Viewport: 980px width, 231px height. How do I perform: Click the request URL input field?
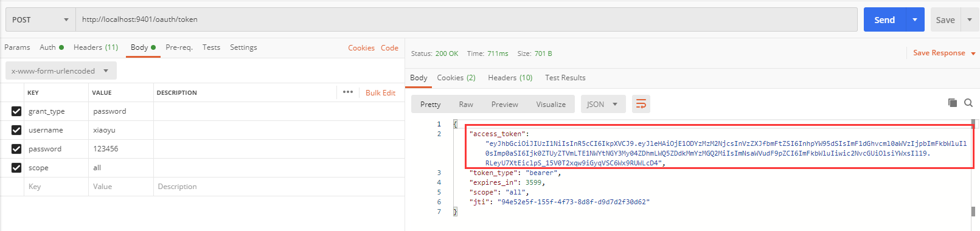click(x=466, y=19)
